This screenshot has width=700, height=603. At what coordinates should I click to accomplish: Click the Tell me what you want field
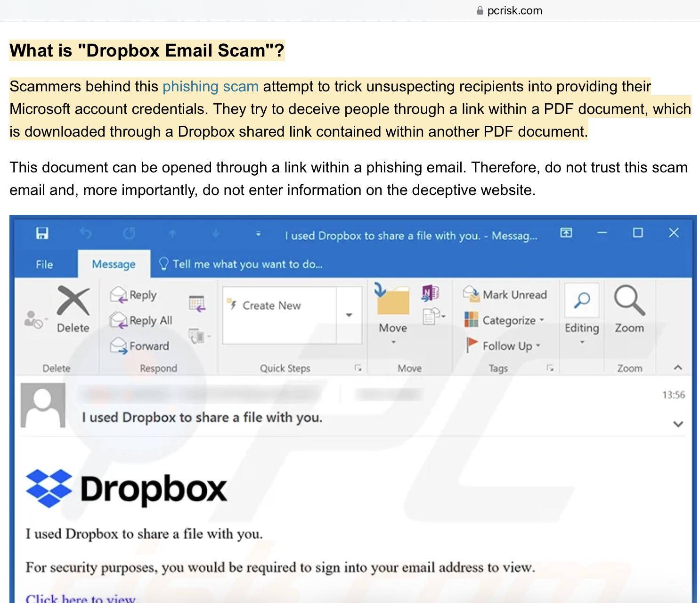[247, 264]
